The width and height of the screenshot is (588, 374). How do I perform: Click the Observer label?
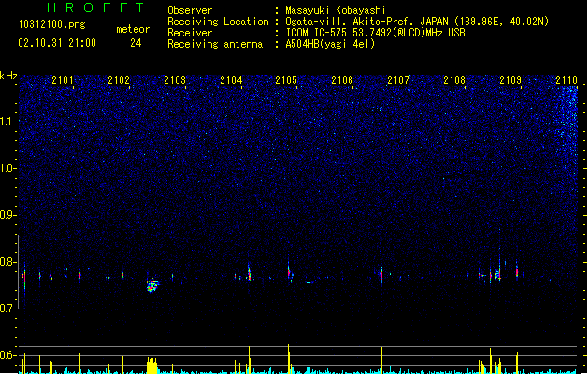click(190, 10)
